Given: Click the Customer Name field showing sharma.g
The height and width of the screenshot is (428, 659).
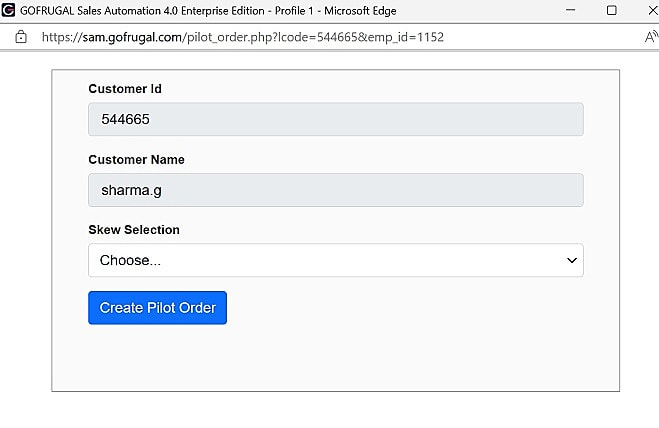Looking at the screenshot, I should click(x=335, y=190).
